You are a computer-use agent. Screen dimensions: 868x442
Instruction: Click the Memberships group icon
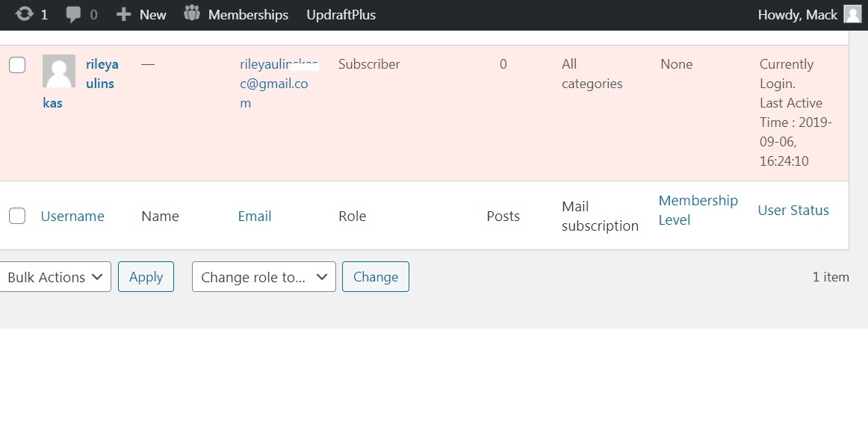[192, 13]
